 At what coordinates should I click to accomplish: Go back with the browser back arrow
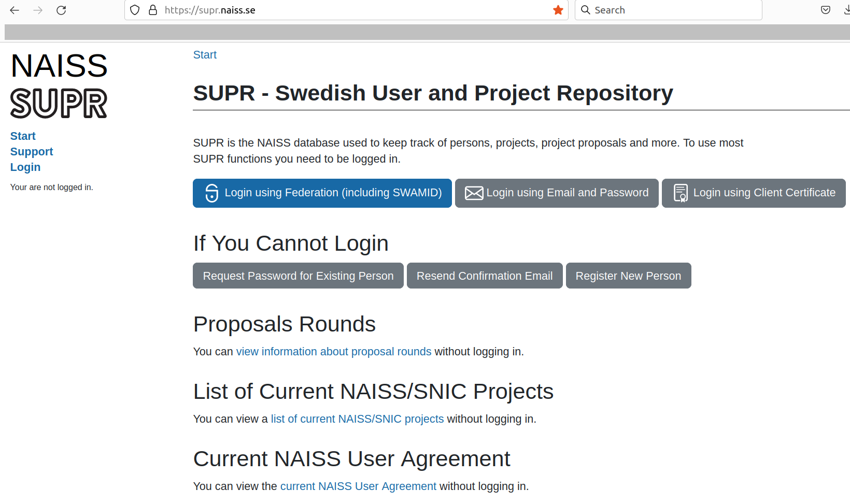[15, 10]
